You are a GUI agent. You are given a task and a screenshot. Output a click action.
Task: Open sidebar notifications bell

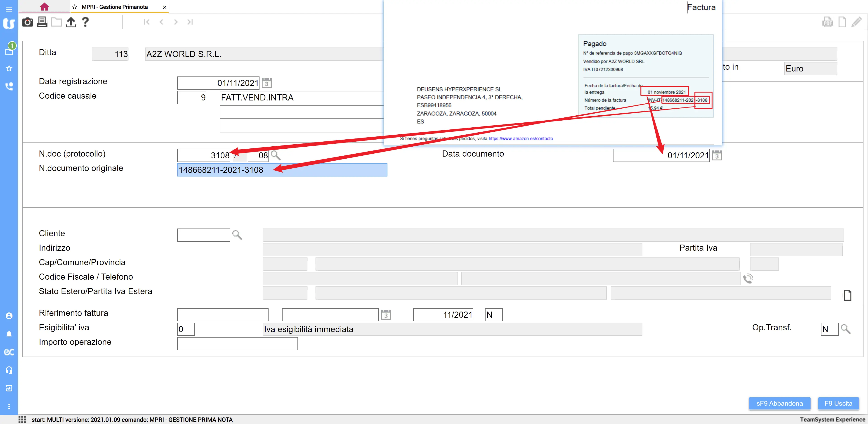(9, 334)
